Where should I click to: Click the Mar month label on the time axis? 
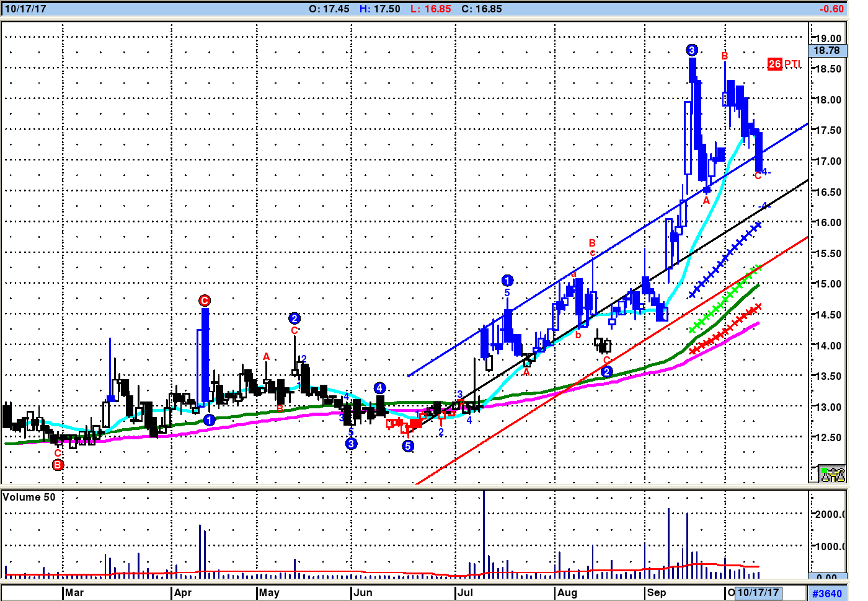74,592
